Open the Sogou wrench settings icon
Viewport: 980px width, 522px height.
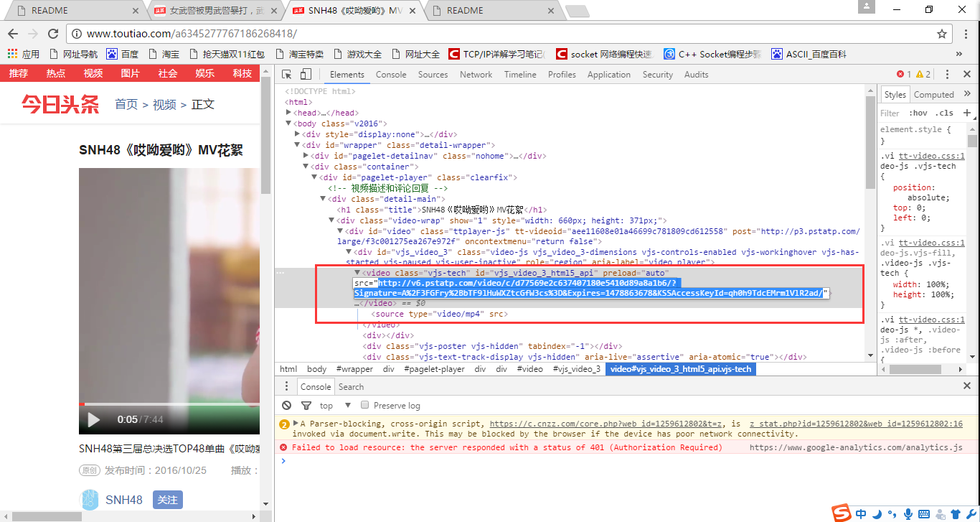tap(971, 513)
